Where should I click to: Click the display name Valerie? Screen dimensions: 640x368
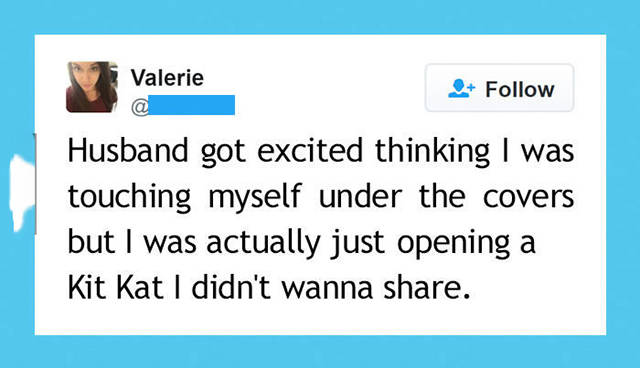point(167,78)
